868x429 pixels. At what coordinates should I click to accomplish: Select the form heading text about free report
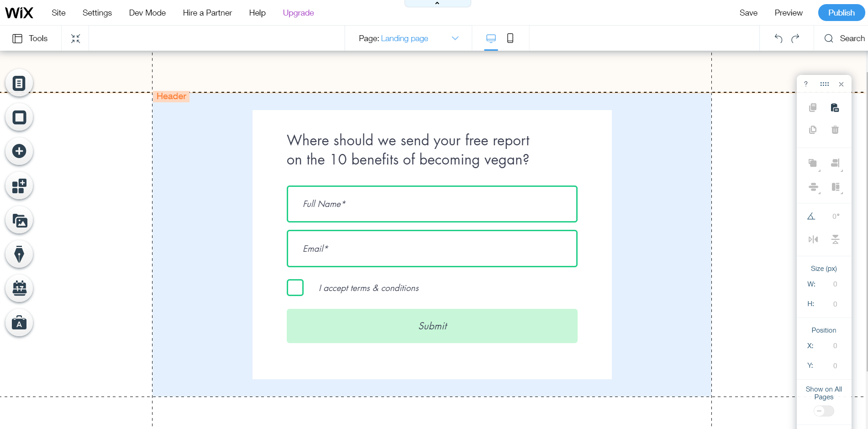pyautogui.click(x=408, y=150)
